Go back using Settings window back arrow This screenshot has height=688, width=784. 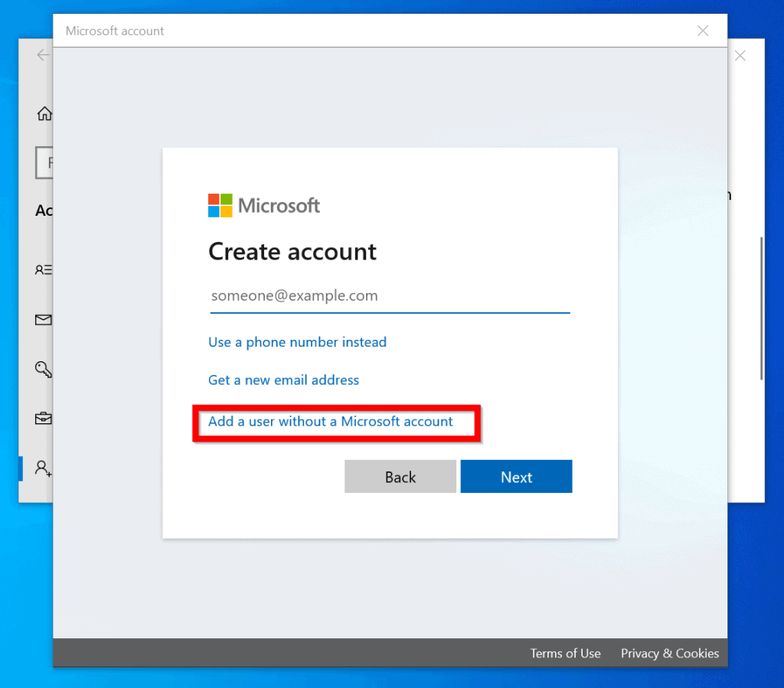click(44, 55)
